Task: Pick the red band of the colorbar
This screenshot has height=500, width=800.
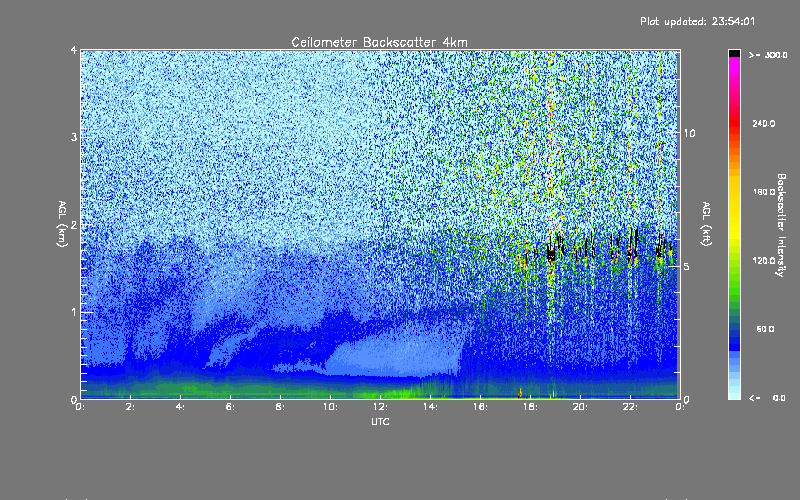Action: tap(734, 122)
